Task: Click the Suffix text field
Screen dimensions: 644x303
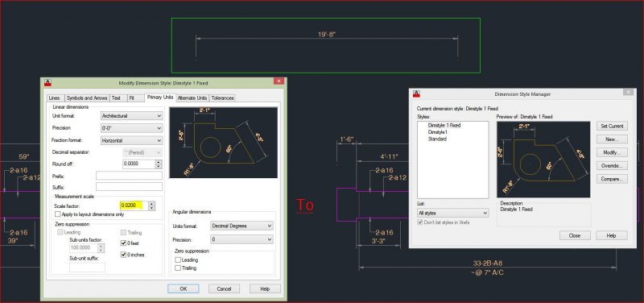Action: click(129, 187)
